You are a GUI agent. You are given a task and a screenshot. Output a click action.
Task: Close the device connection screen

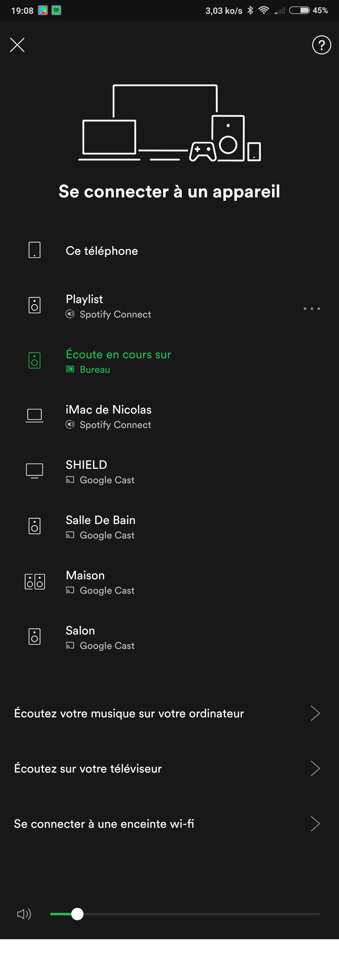click(x=17, y=45)
